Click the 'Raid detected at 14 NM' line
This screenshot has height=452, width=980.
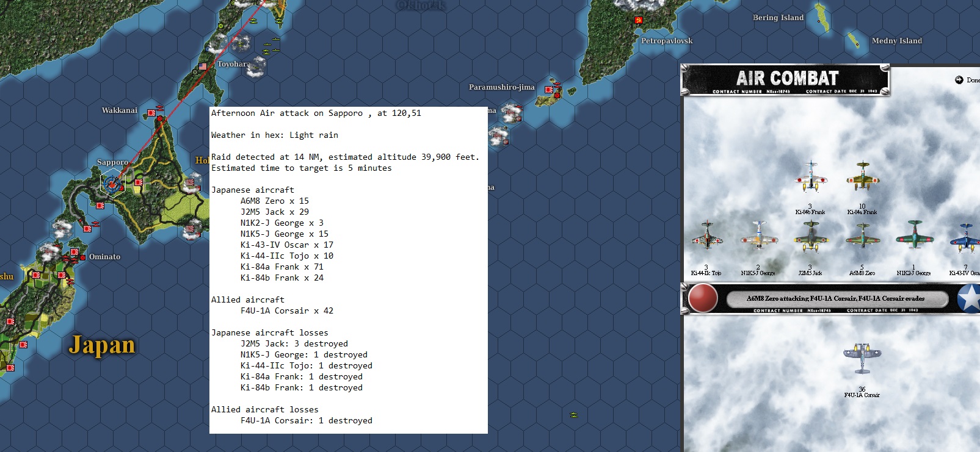(346, 157)
